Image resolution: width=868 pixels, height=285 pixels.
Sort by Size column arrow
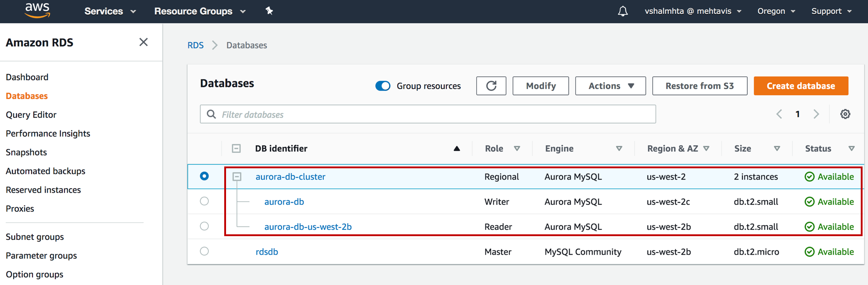tap(777, 148)
